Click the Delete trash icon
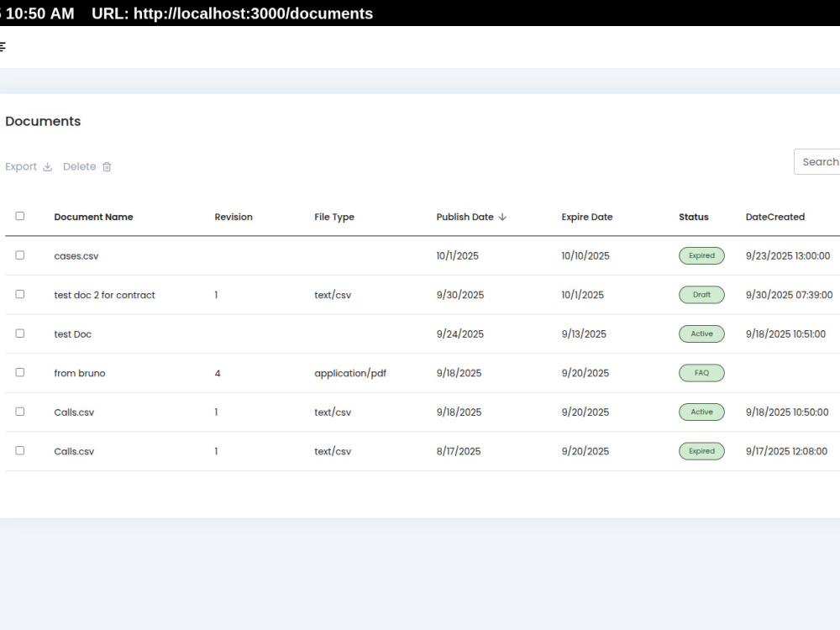This screenshot has width=840, height=630. pyautogui.click(x=107, y=166)
